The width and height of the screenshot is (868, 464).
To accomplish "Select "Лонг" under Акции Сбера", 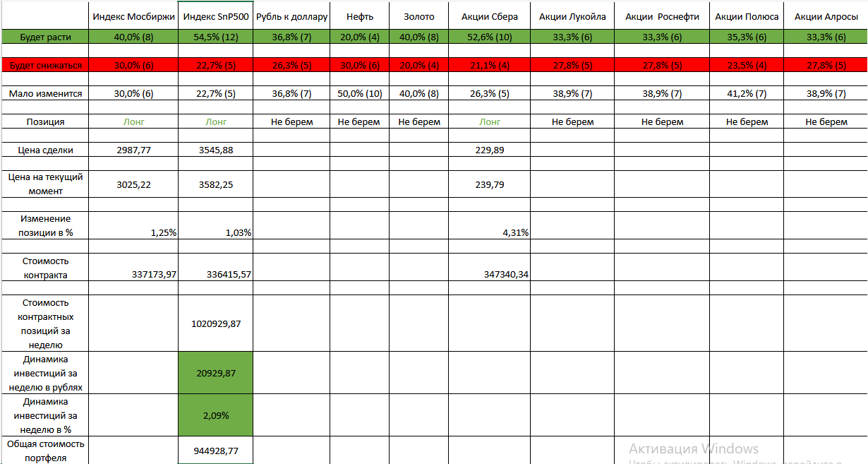I will point(489,121).
